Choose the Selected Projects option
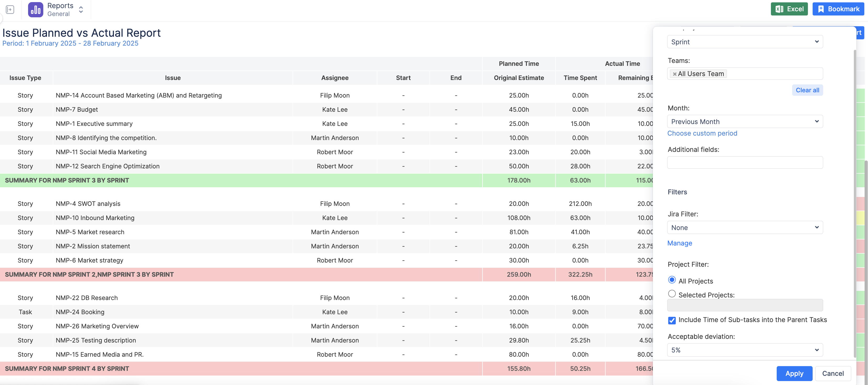Viewport: 868px width, 385px height. [x=672, y=294]
